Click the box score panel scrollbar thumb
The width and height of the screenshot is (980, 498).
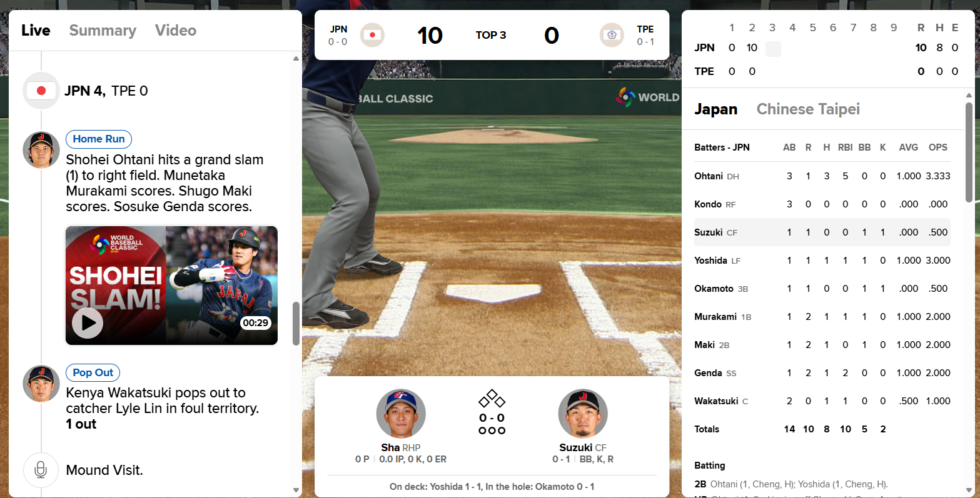969,152
